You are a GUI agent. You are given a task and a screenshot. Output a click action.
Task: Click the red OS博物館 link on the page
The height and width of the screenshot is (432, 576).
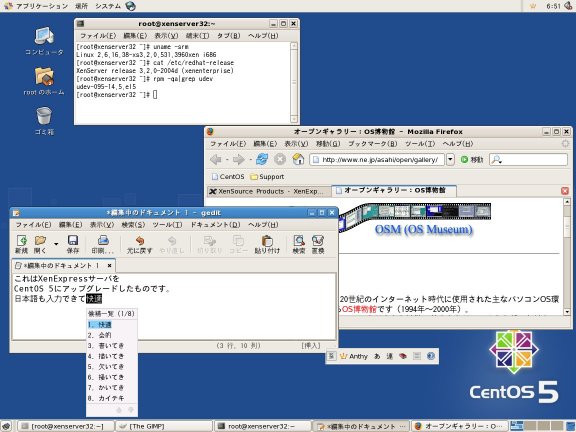(x=359, y=309)
